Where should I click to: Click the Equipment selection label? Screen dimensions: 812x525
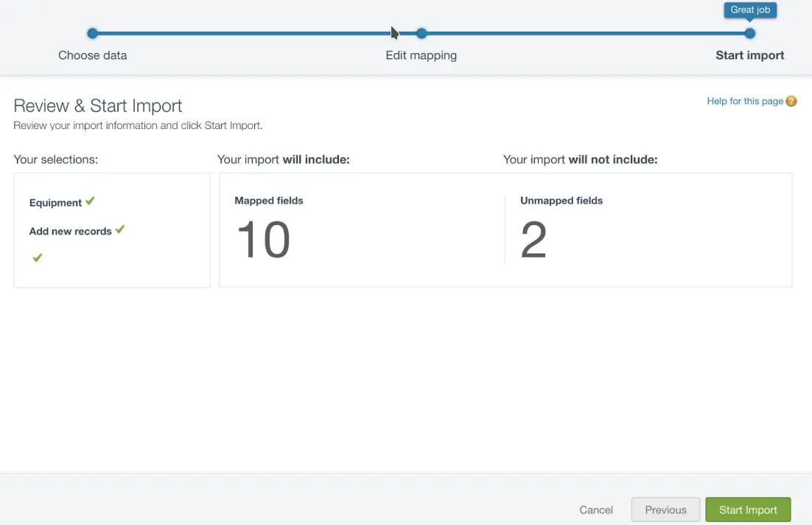[x=55, y=203]
